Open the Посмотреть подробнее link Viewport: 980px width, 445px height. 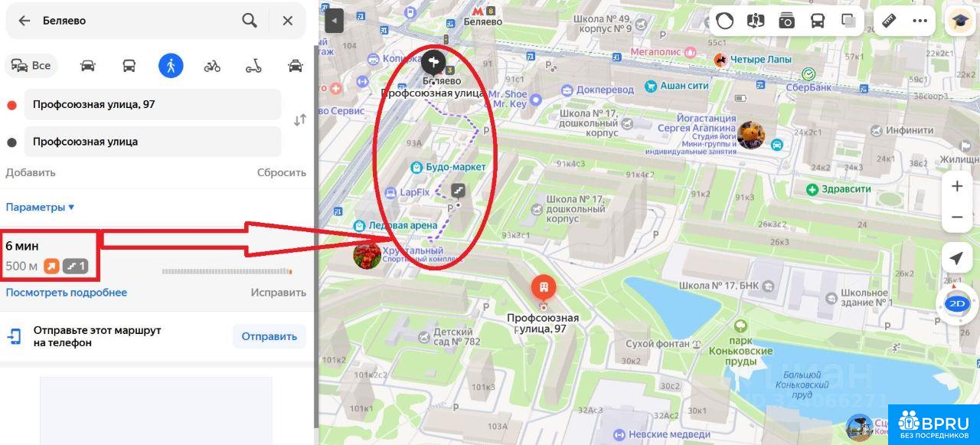[x=67, y=293]
